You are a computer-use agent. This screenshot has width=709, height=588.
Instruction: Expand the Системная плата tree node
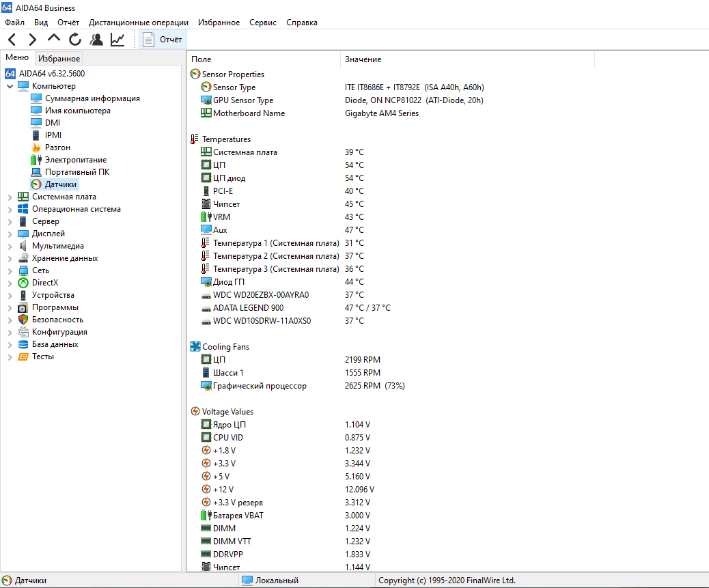(x=10, y=197)
